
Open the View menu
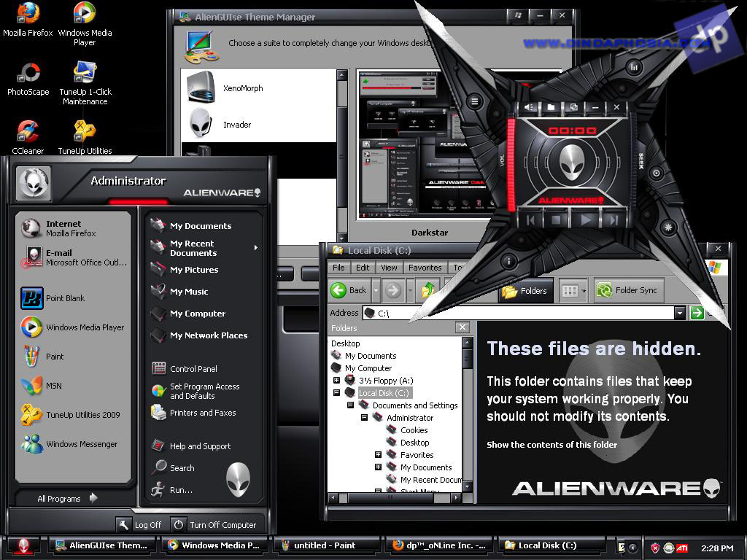point(389,268)
